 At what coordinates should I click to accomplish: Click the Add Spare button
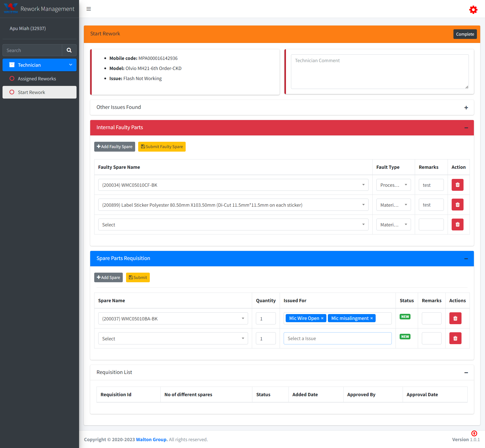pos(108,277)
